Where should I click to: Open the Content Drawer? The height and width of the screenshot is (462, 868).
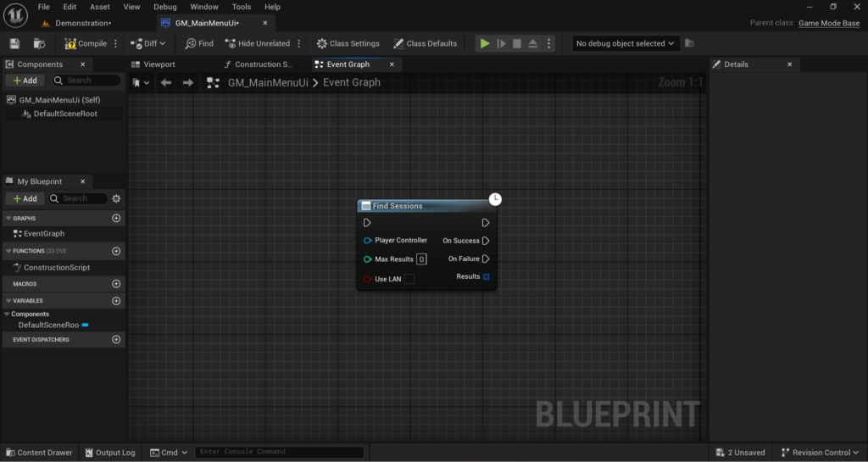coord(39,453)
